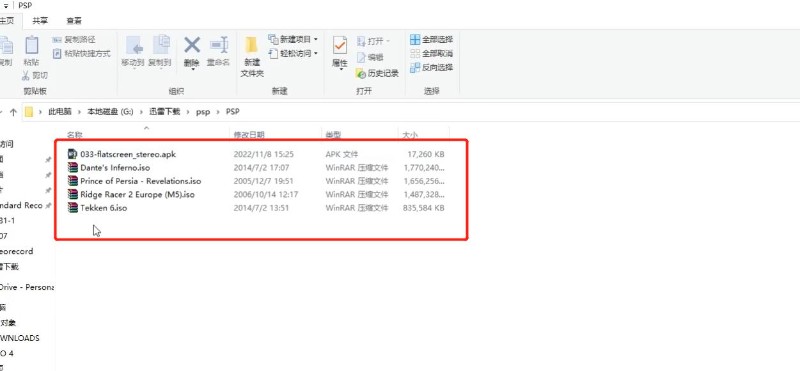This screenshot has height=371, width=800.
Task: Expand chevron after 此电脑 breadcrumb
Action: 80,112
